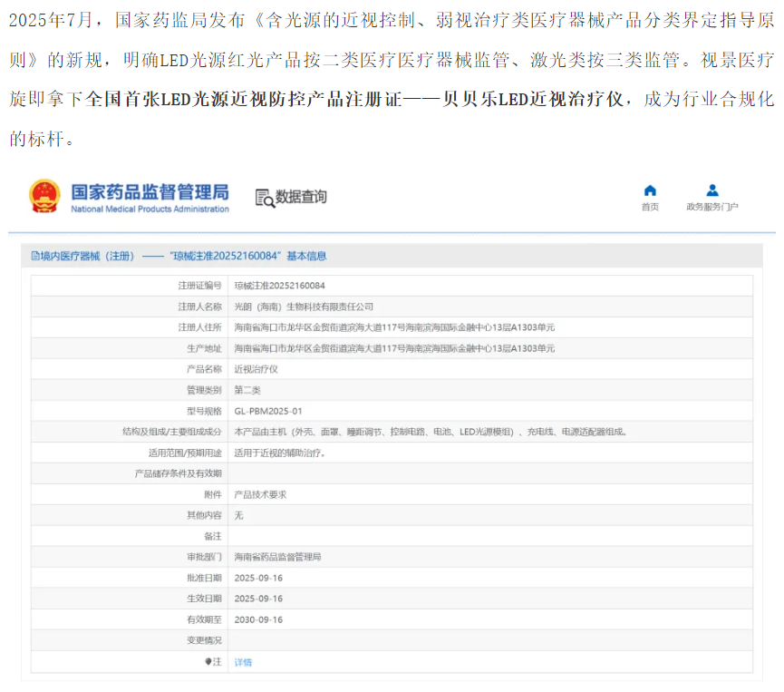Open the 详情 details link
The image size is (784, 692).
(243, 662)
